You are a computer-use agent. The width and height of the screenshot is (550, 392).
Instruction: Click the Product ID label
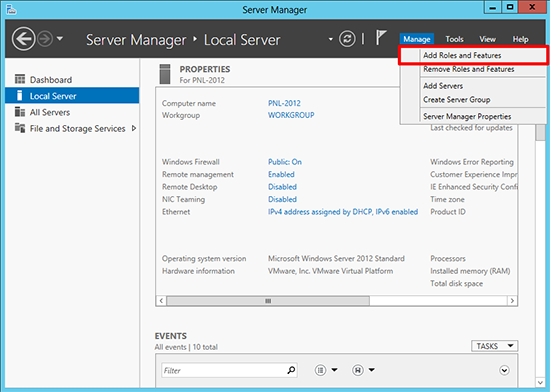coord(448,212)
